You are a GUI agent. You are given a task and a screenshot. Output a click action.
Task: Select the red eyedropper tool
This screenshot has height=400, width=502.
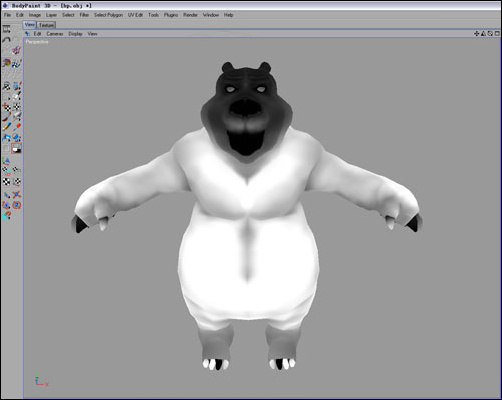click(x=17, y=127)
